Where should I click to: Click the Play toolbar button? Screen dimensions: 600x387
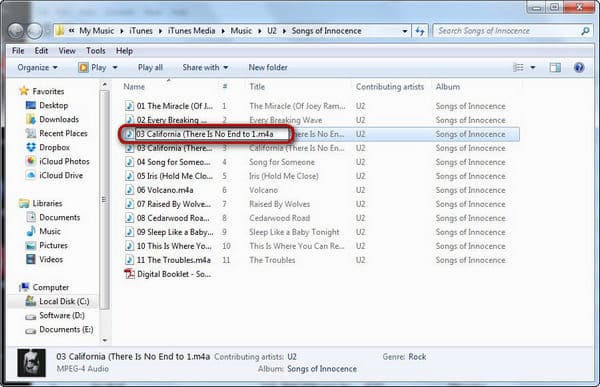tap(92, 68)
